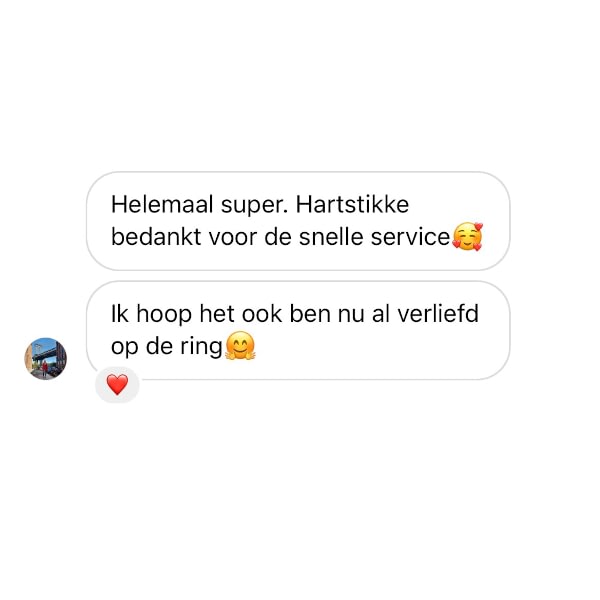The width and height of the screenshot is (600, 600).
Task: Click the word 'super.' in first message
Action: click(x=254, y=205)
